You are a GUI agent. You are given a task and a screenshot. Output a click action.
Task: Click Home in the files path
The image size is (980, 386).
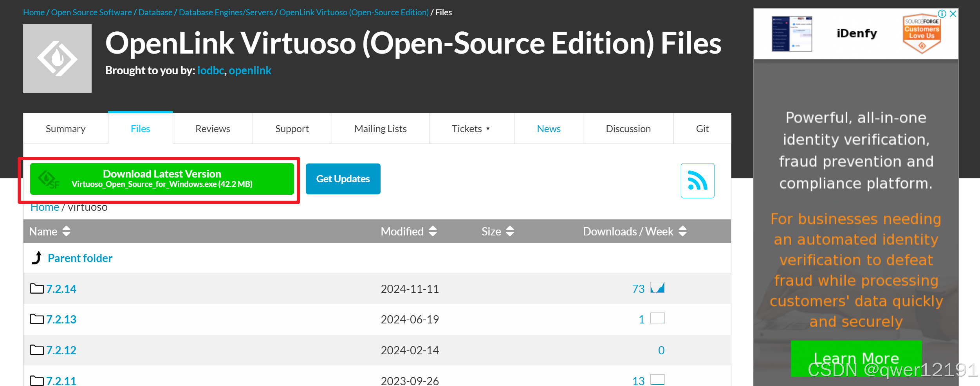click(45, 208)
